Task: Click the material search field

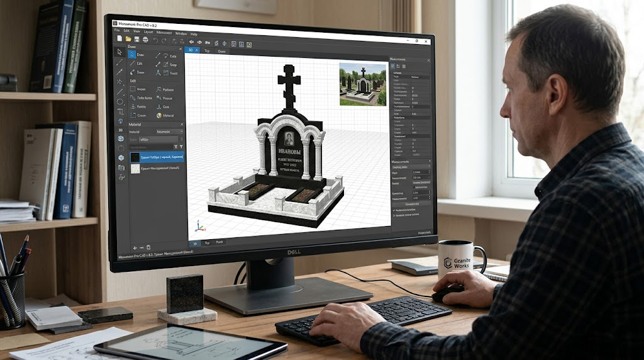Action: tap(150, 147)
